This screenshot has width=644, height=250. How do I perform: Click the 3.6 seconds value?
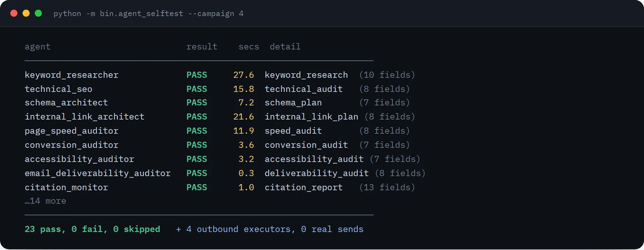tap(246, 145)
